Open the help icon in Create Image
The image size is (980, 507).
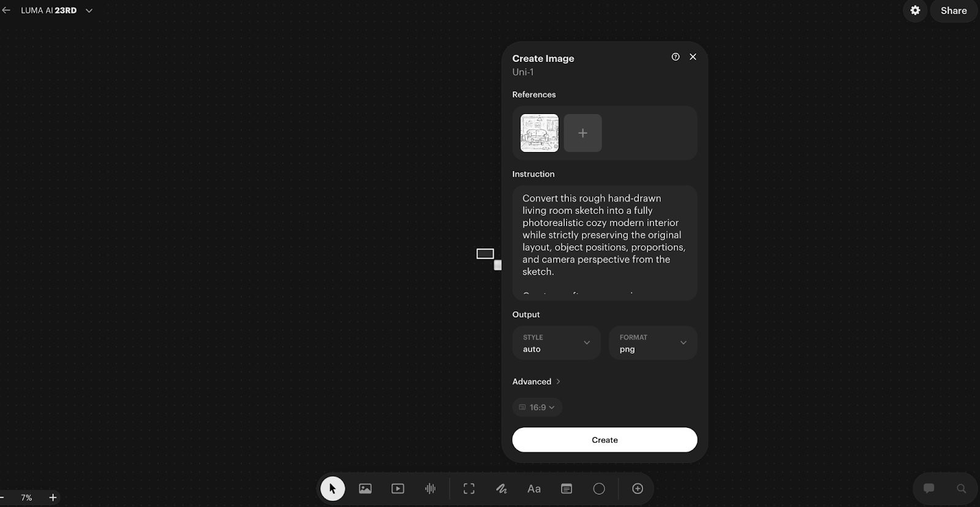point(676,57)
